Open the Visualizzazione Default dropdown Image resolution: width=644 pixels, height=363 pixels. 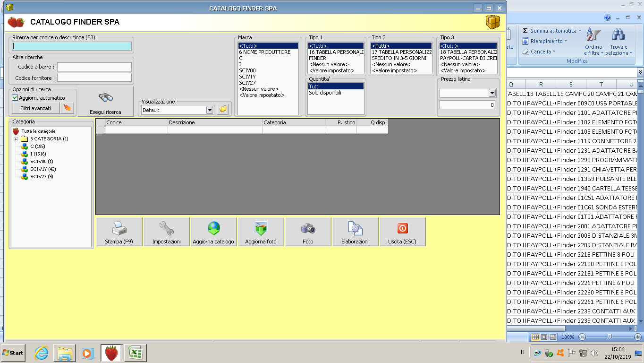[210, 110]
